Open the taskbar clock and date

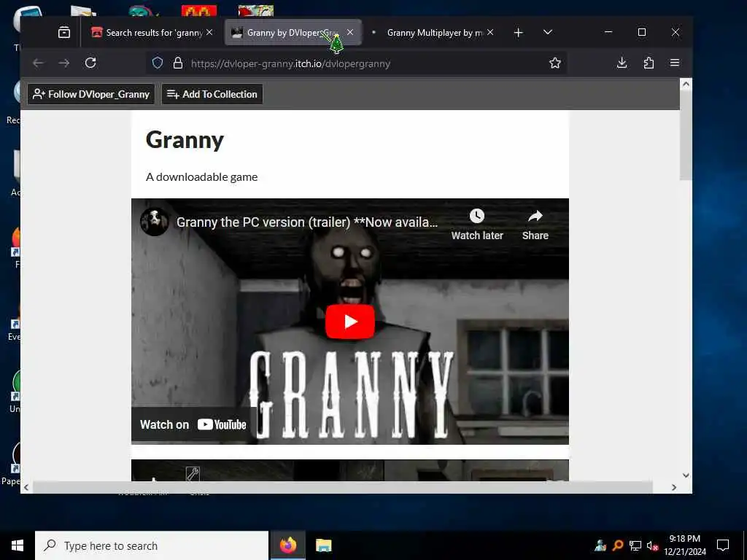click(x=684, y=545)
